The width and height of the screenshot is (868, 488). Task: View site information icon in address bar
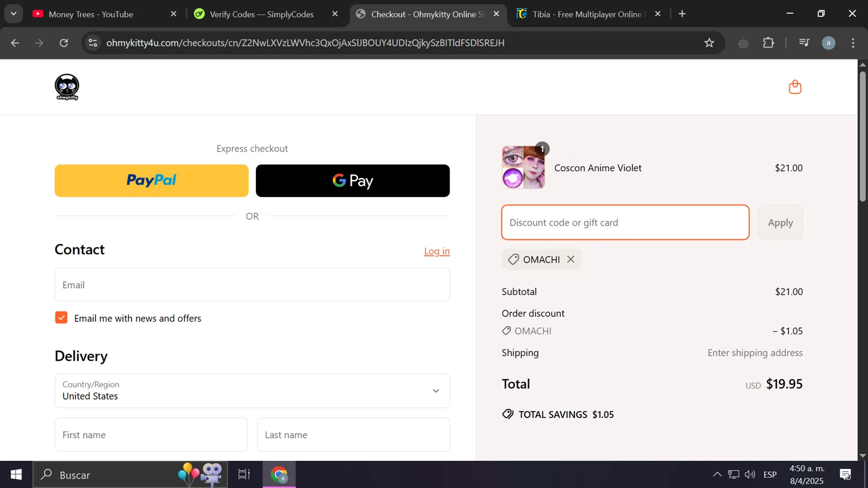(93, 43)
